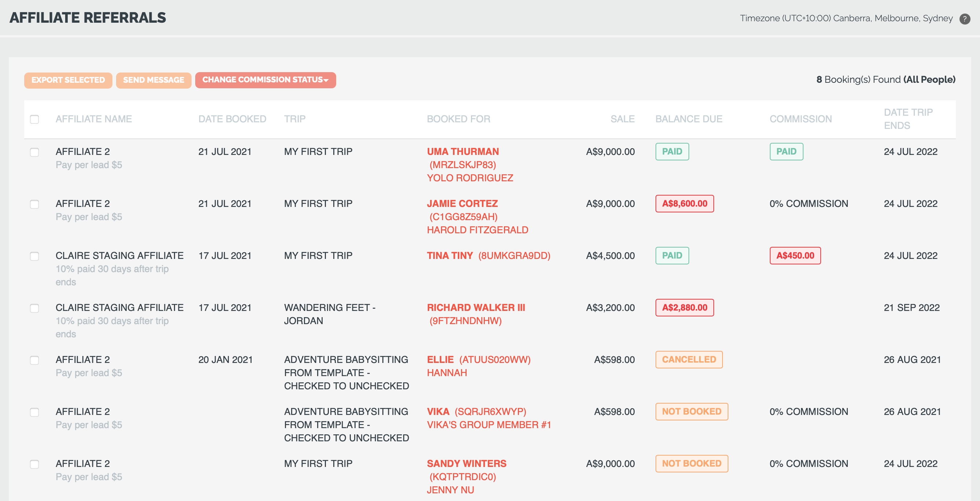
Task: Click Hannah name link
Action: click(447, 373)
